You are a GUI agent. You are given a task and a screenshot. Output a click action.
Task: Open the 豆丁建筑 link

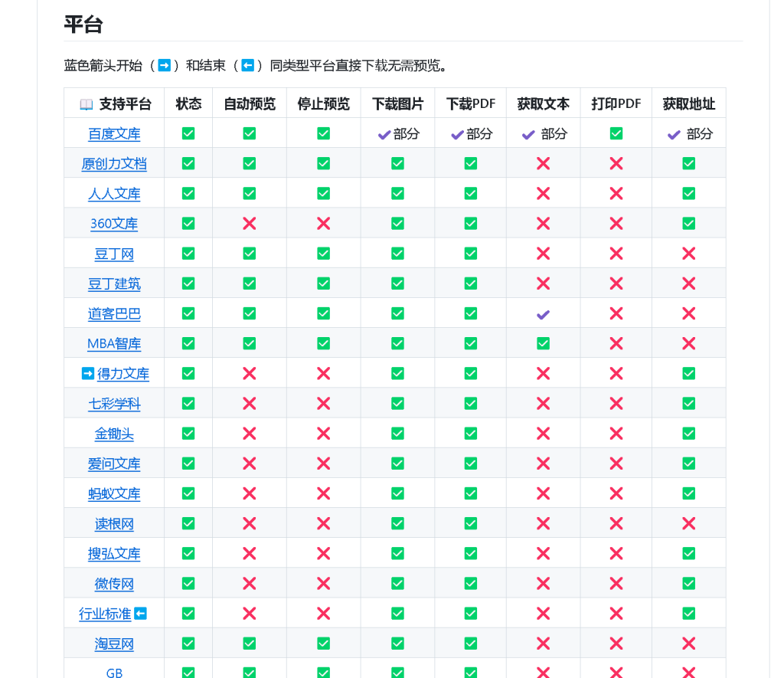point(114,284)
